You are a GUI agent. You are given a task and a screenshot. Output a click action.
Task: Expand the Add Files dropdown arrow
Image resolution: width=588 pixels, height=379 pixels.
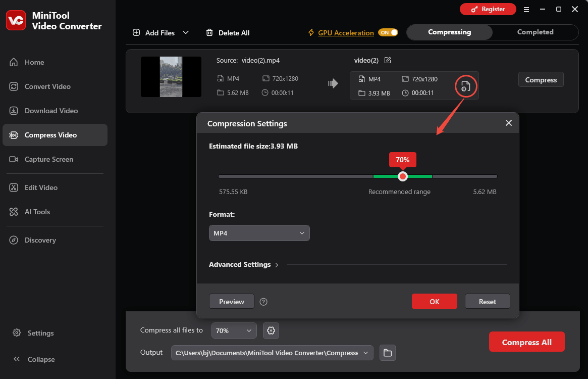(186, 33)
